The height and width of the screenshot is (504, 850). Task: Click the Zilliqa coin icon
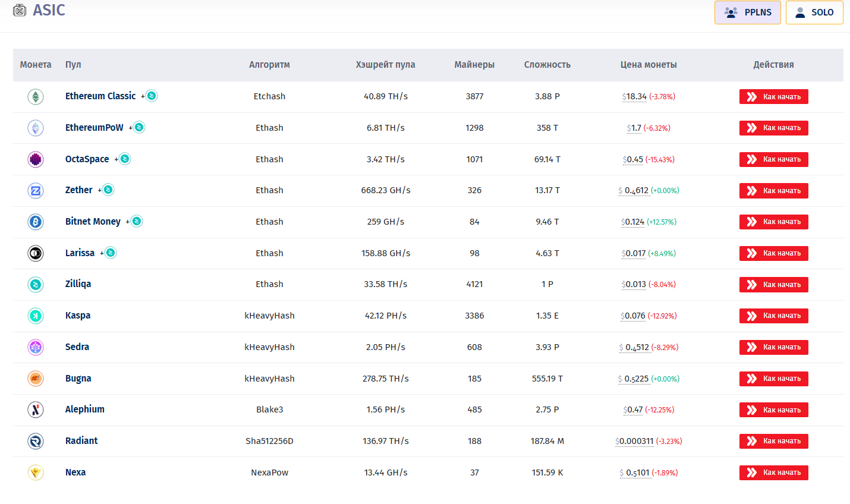tap(36, 285)
